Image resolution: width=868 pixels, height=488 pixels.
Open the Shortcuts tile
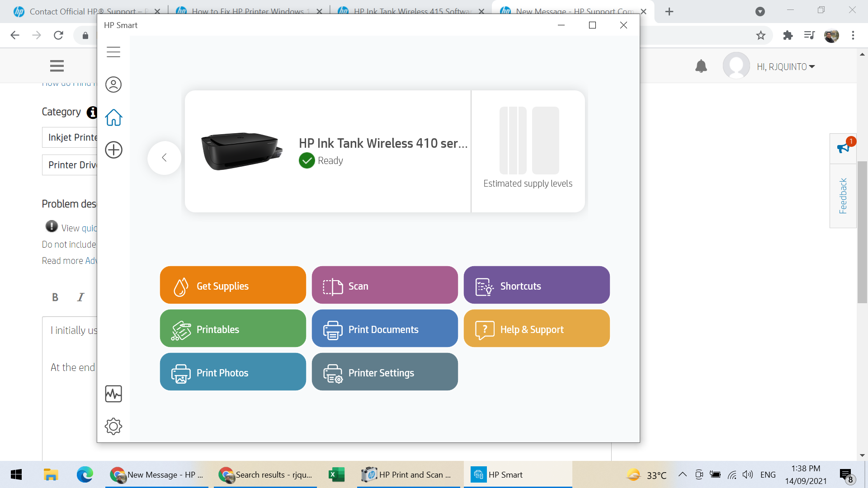coord(537,285)
